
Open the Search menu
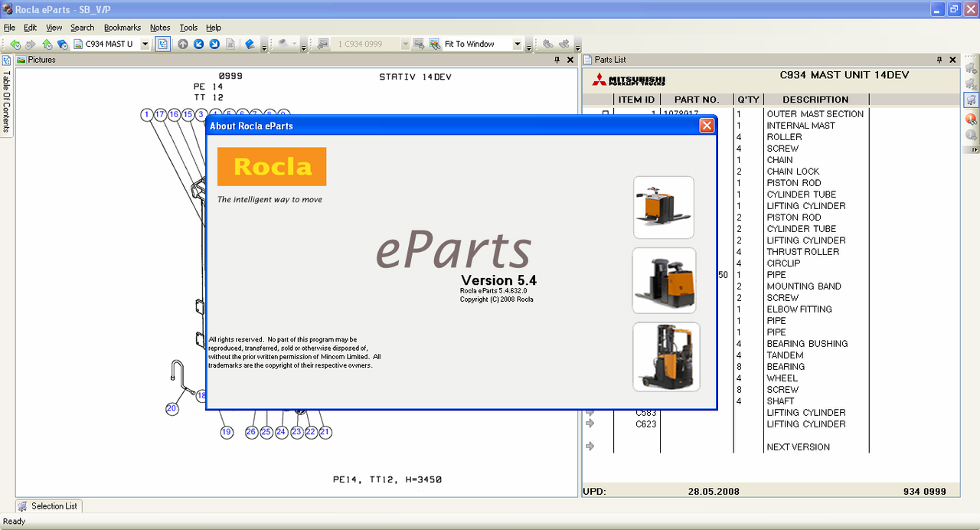(83, 28)
